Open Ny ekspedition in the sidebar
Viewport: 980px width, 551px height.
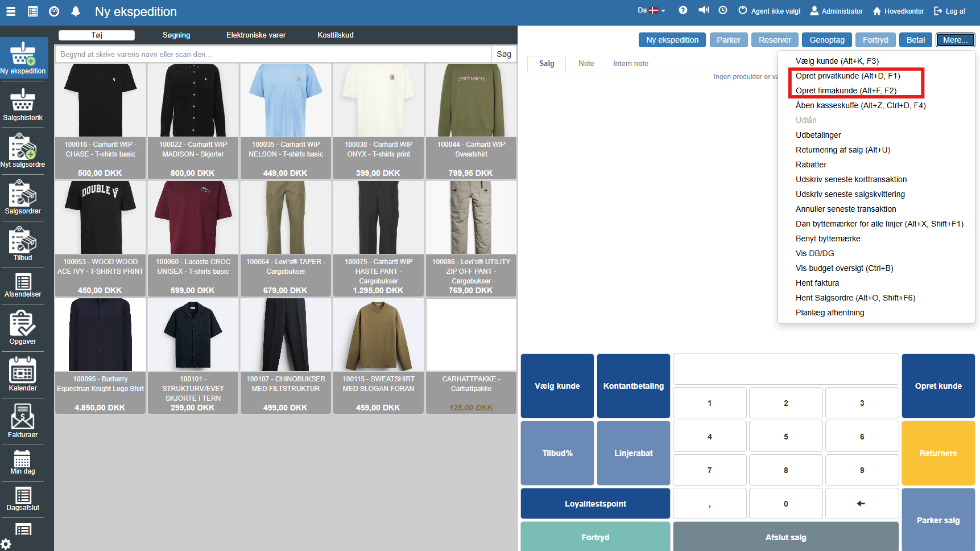click(x=23, y=58)
